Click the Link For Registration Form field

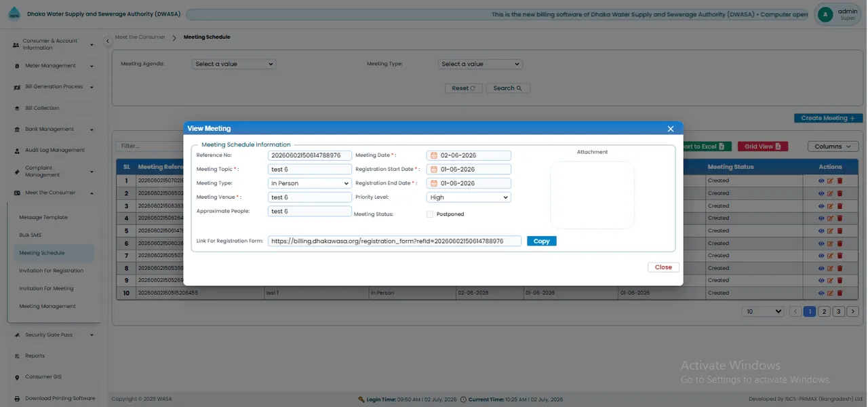pyautogui.click(x=395, y=241)
